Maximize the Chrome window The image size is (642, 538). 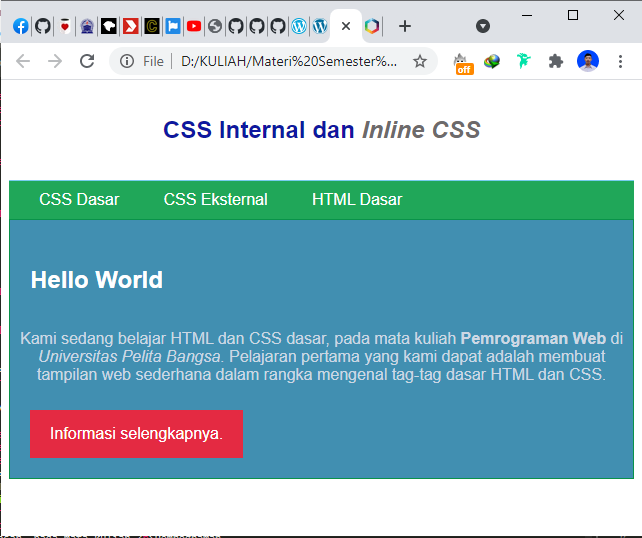573,16
